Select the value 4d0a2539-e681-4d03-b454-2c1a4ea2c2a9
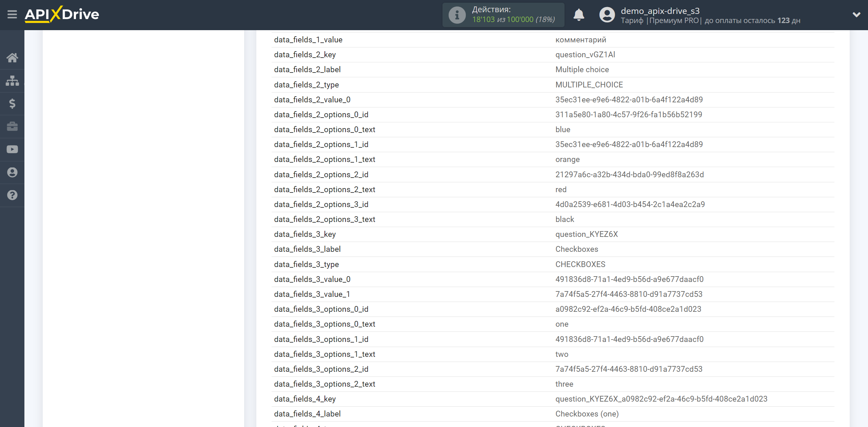This screenshot has height=427, width=868. [x=630, y=204]
